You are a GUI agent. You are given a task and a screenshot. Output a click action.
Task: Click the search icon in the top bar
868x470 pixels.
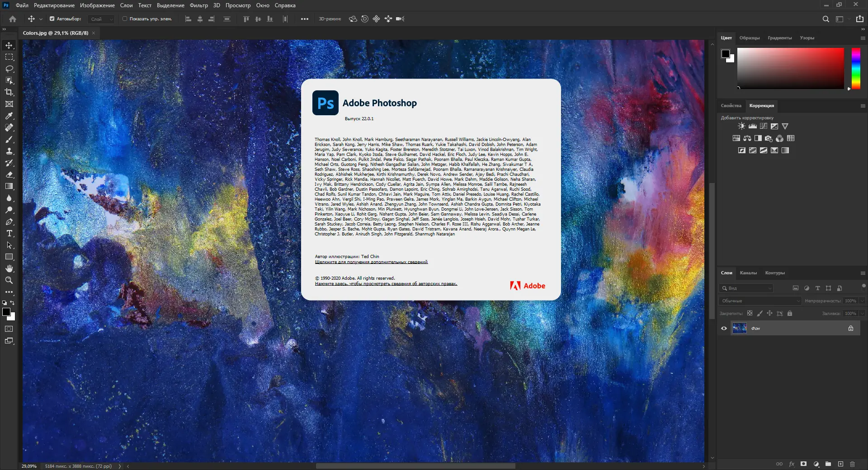(x=826, y=19)
